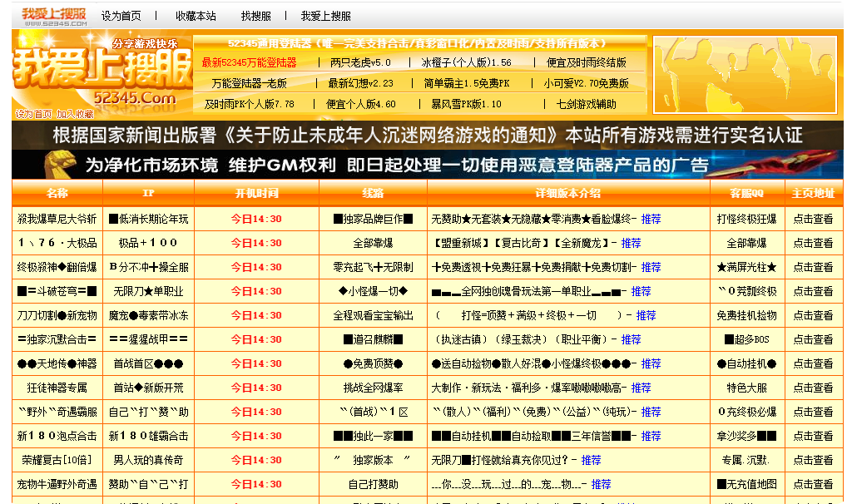The image size is (852, 504).
Task: Click the real-name authentication notice banner
Action: [x=427, y=135]
